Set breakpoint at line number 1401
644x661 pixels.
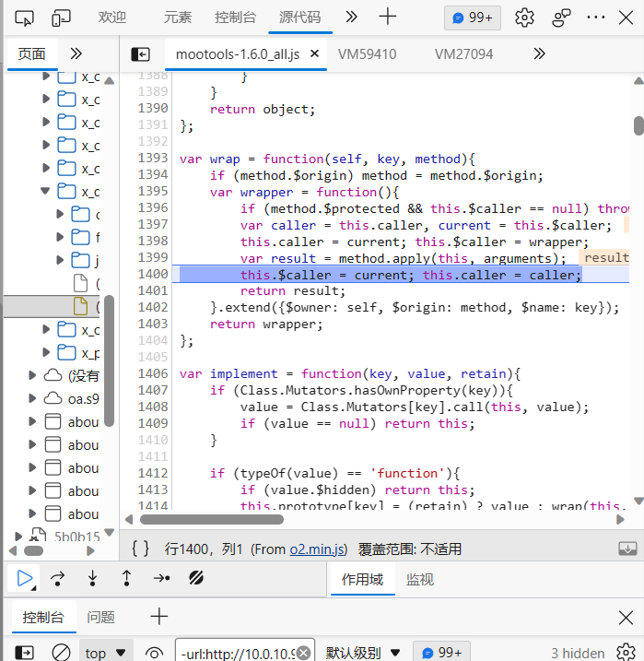point(152,291)
